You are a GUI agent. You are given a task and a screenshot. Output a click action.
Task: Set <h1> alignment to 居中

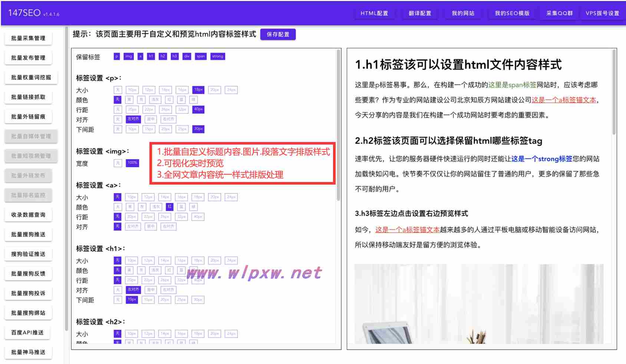click(x=151, y=290)
